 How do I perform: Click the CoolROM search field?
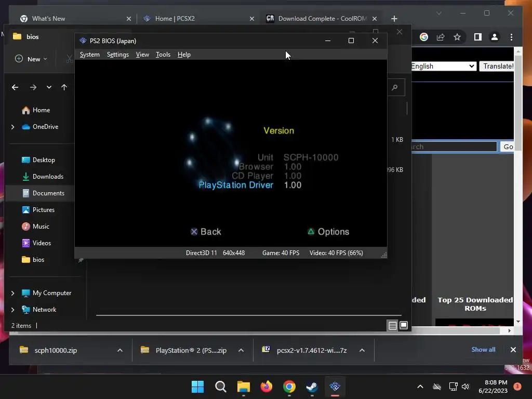(454, 147)
